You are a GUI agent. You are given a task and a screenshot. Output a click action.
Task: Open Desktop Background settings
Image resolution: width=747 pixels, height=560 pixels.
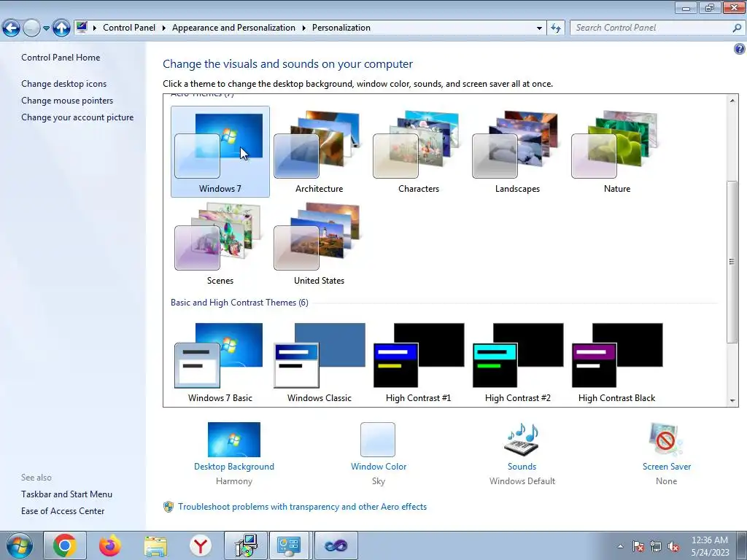(234, 440)
